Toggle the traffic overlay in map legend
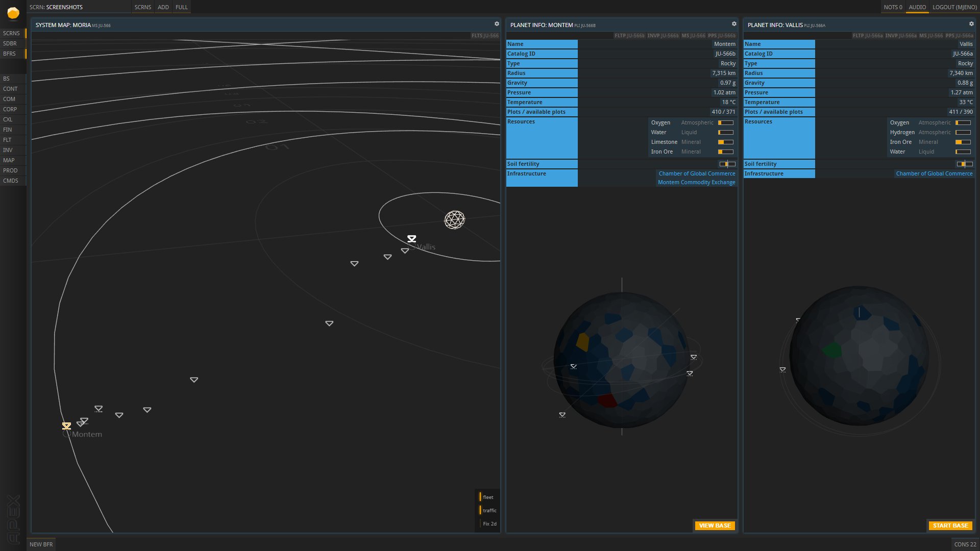Viewport: 980px width, 551px height. coord(488,510)
